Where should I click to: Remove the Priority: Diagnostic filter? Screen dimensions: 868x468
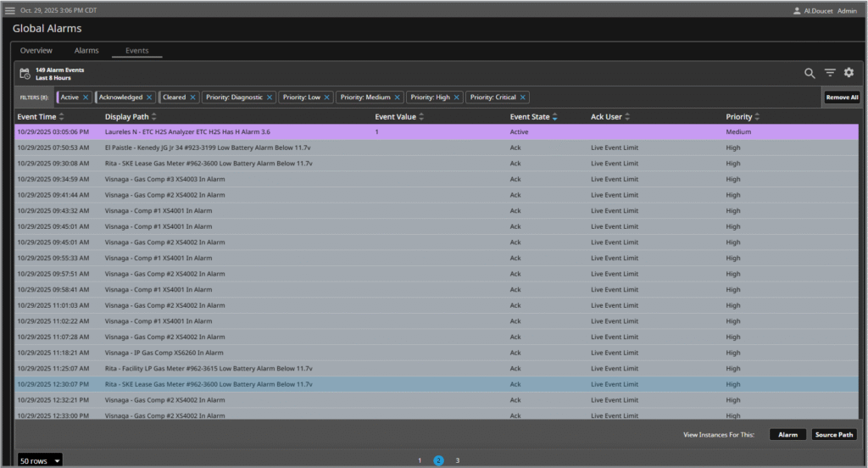coord(270,97)
